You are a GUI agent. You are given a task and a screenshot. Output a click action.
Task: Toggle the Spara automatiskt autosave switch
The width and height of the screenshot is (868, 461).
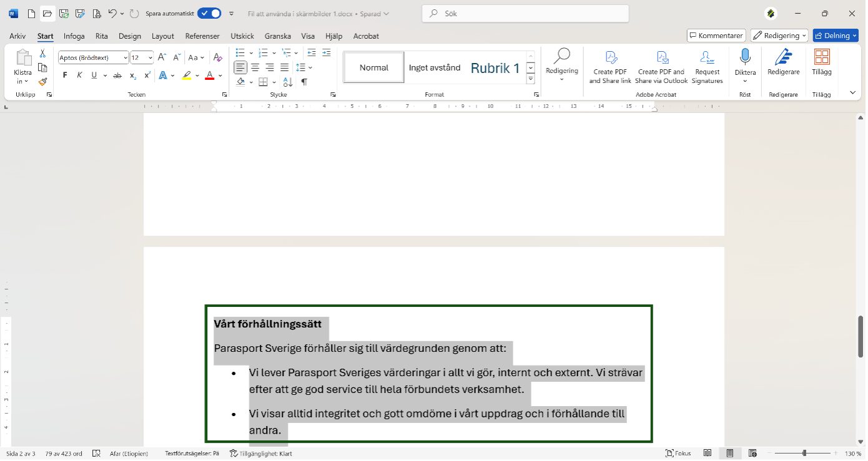pos(209,14)
